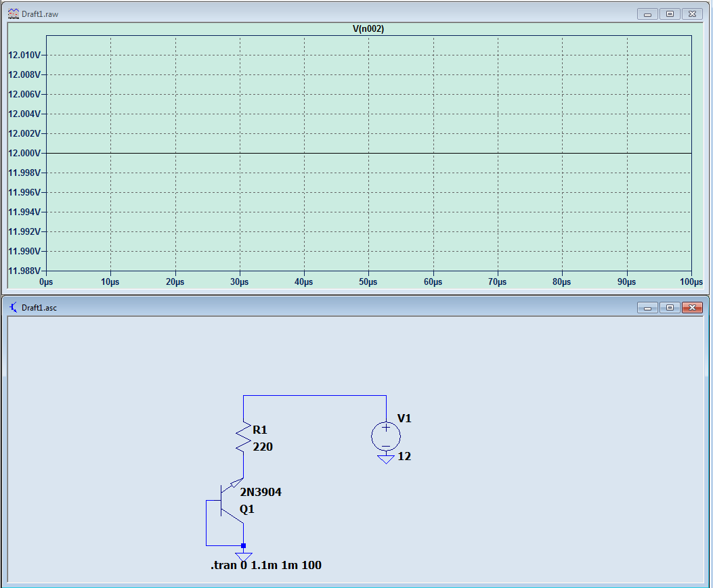
Task: Click the ground symbol under Q1
Action: [243, 557]
